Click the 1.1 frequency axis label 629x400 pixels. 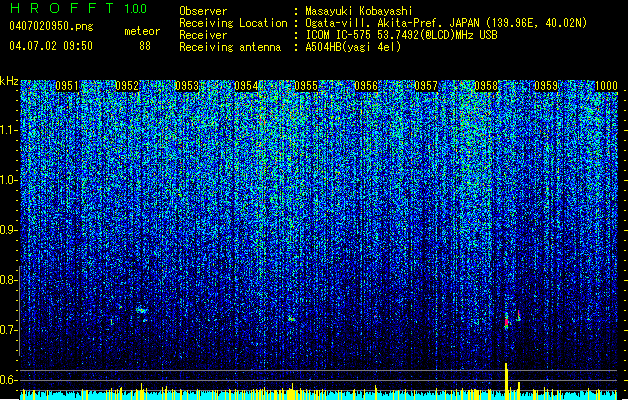[8, 130]
